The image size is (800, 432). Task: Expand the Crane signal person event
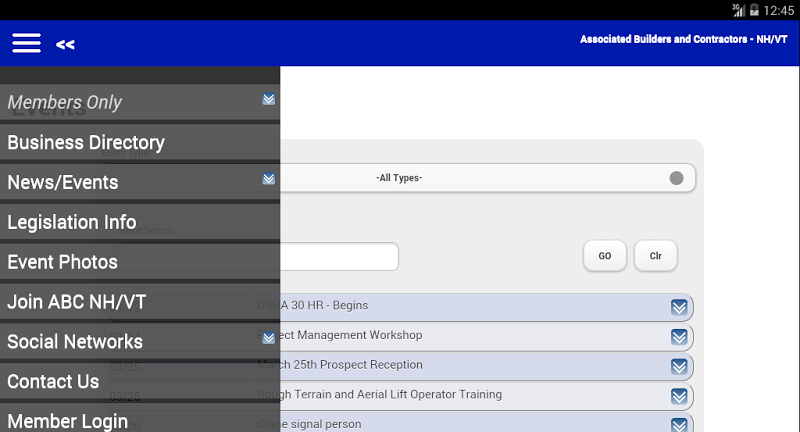click(x=679, y=425)
